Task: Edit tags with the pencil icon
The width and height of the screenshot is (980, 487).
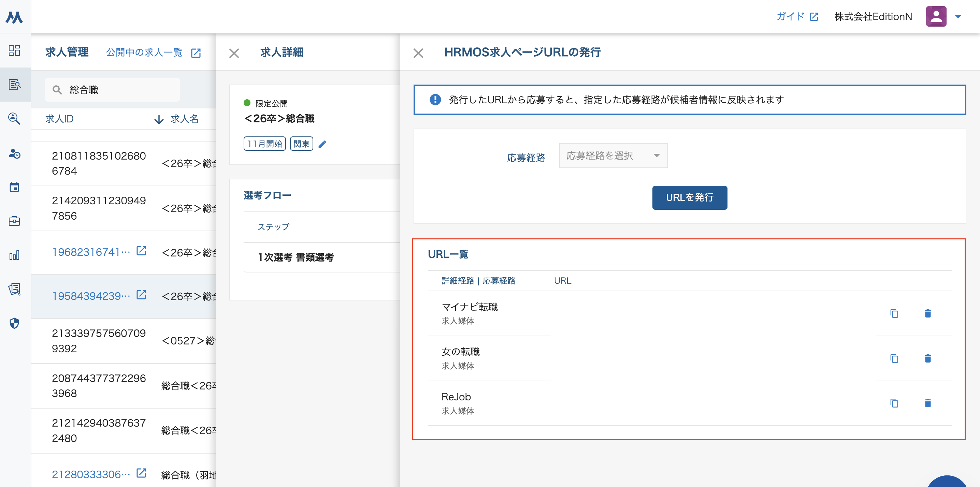Action: (x=322, y=144)
